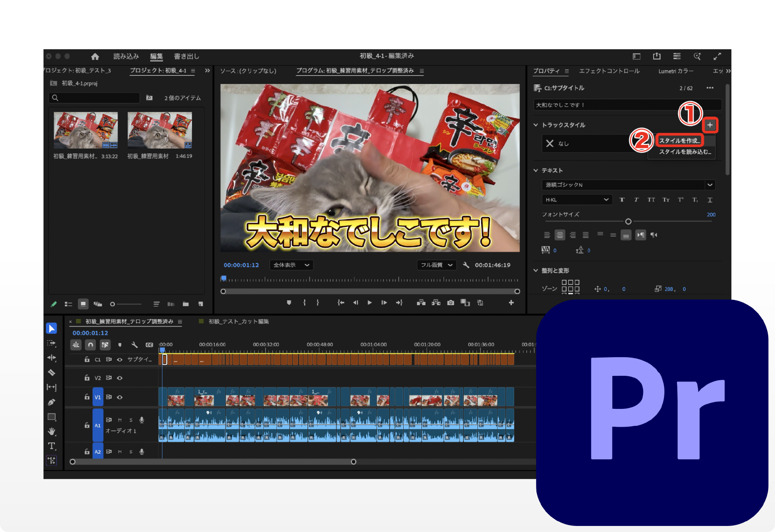775x532 pixels.
Task: Select the Selection tool arrow
Action: pos(52,329)
